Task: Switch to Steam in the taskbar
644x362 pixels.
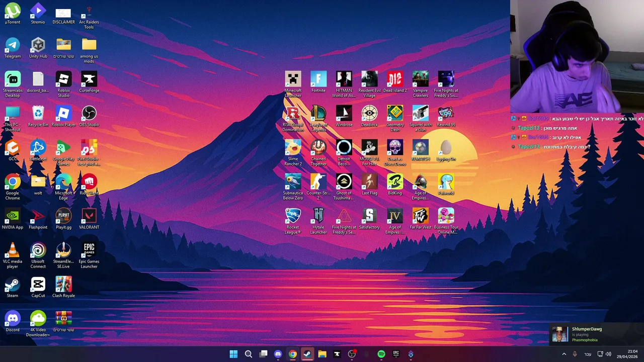Action: [x=307, y=354]
